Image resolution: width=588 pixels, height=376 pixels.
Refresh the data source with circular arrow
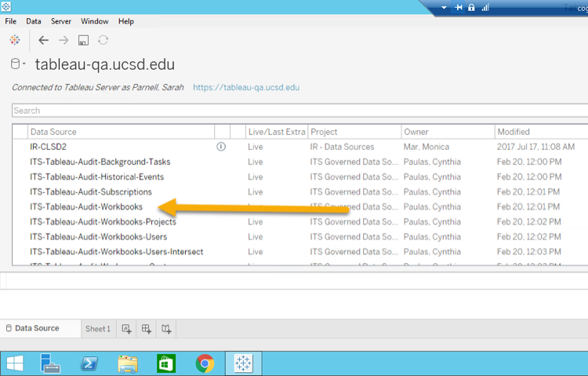(x=103, y=40)
